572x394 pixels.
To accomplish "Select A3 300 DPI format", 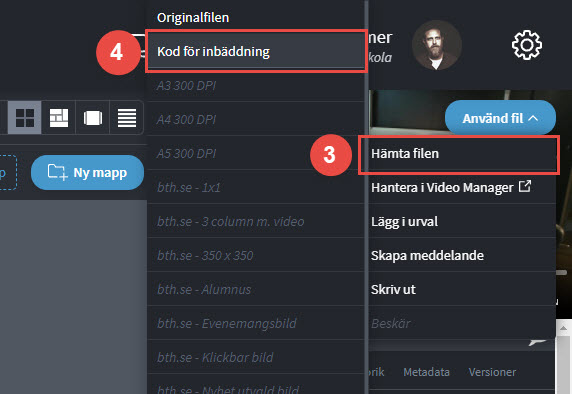I will click(x=256, y=85).
